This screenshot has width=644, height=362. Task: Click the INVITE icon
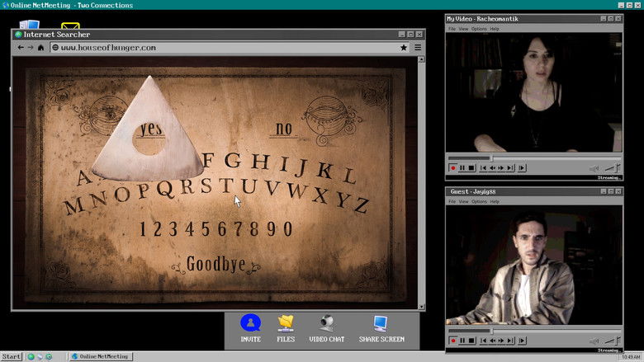coord(250,323)
